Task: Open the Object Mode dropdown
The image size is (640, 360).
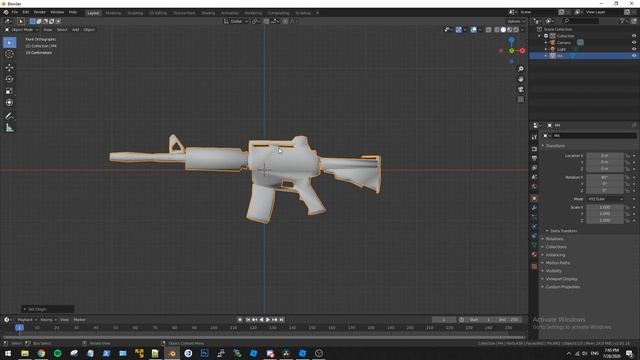Action: 22,30
